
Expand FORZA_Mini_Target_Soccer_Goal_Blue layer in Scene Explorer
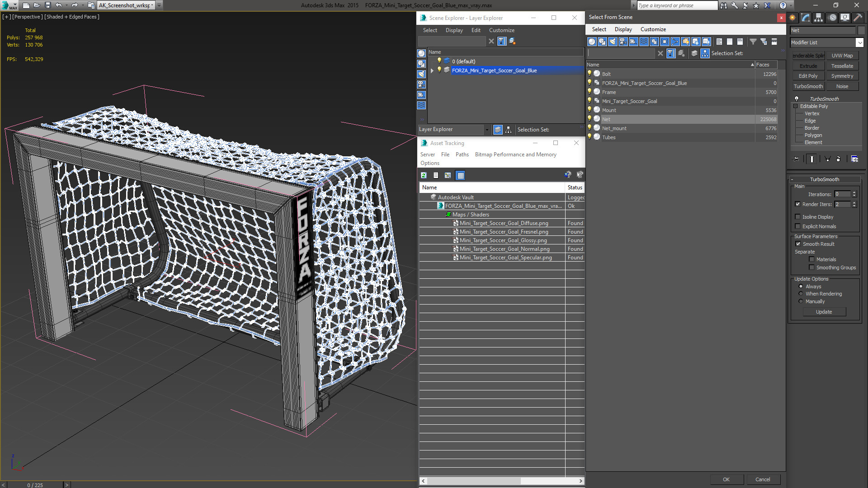pos(432,70)
